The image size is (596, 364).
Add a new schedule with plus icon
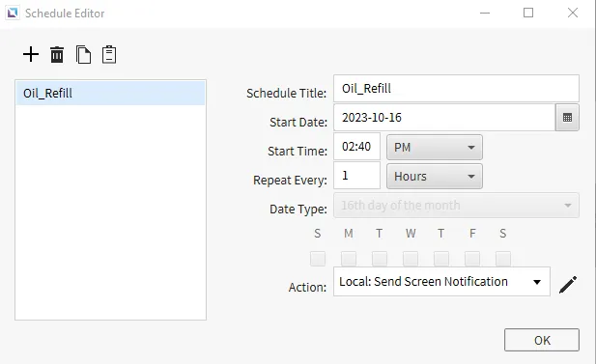pyautogui.click(x=31, y=54)
